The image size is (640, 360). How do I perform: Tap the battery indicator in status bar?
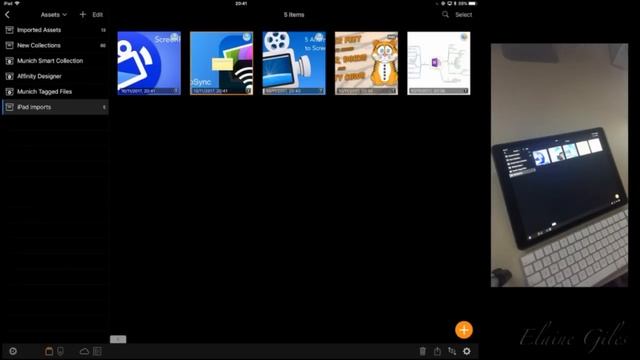472,3
